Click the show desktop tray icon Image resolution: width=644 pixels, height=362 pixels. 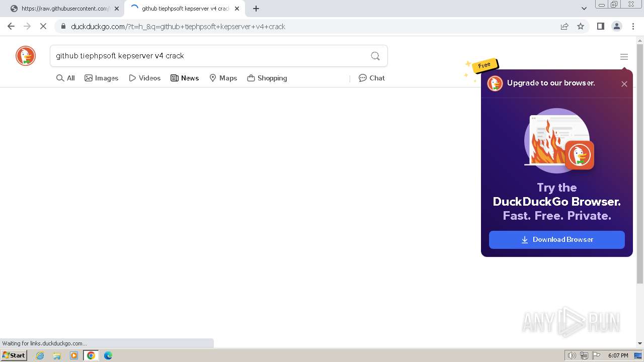click(x=638, y=355)
